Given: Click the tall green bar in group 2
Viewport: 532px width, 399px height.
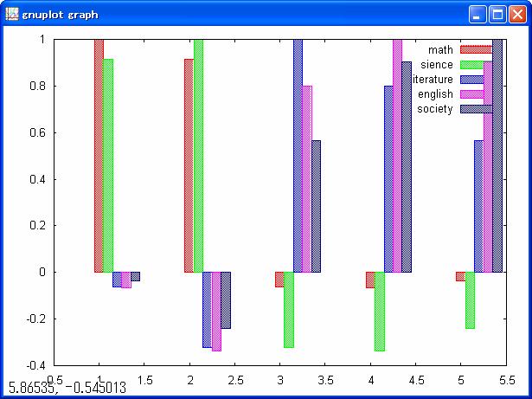Looking at the screenshot, I should point(198,156).
